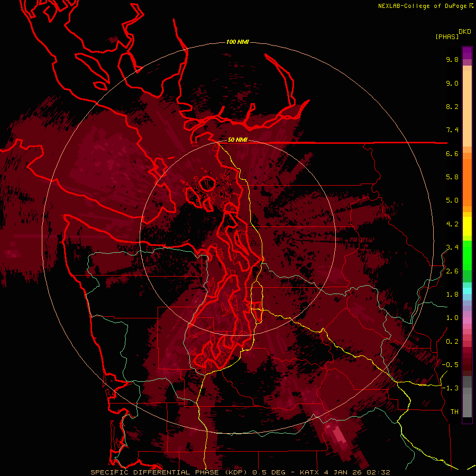
Task: Click the 4 JAN 26 02:32 timestamp
Action: [357, 472]
